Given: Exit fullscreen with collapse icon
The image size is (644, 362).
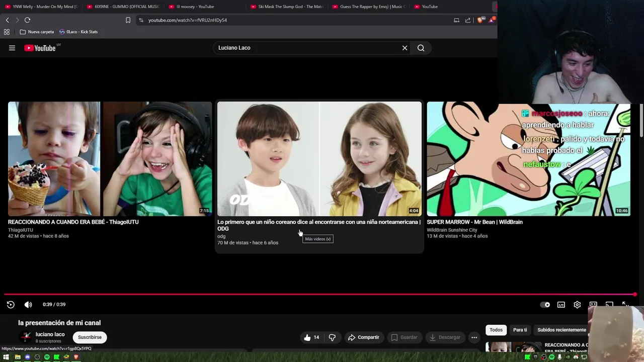Looking at the screenshot, I should (x=625, y=304).
